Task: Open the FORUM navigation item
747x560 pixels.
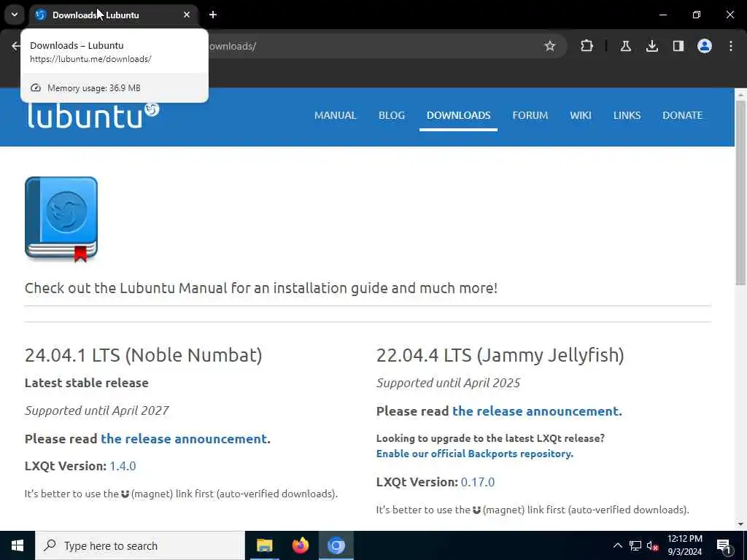Action: point(530,115)
